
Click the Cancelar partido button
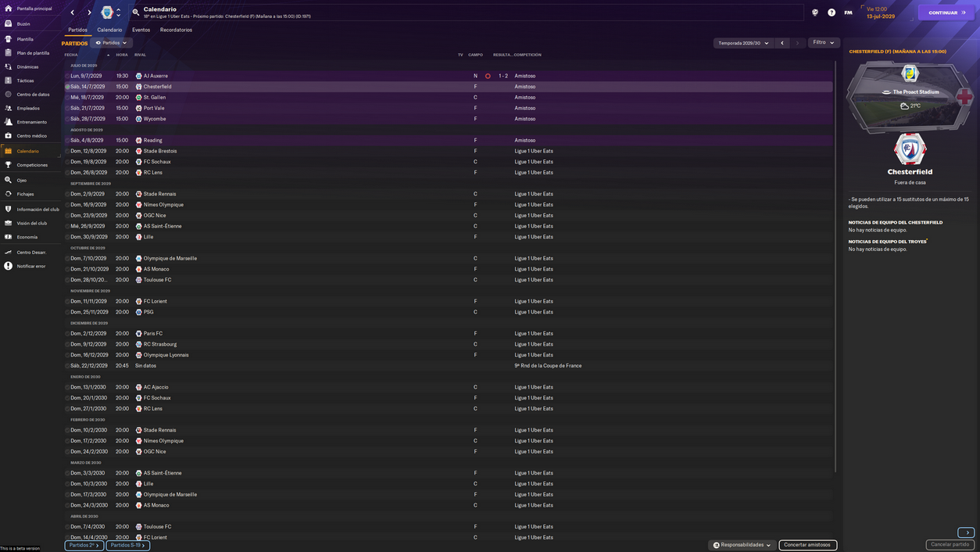[x=950, y=544]
